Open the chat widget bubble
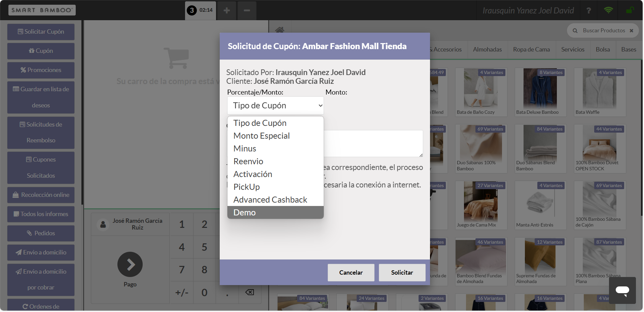This screenshot has height=312, width=644. pyautogui.click(x=622, y=290)
